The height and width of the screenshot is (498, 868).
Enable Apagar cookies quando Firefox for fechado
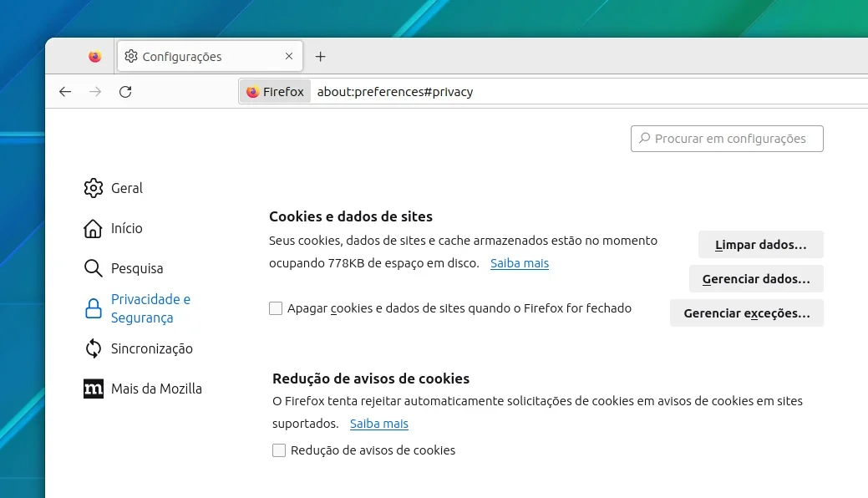276,308
